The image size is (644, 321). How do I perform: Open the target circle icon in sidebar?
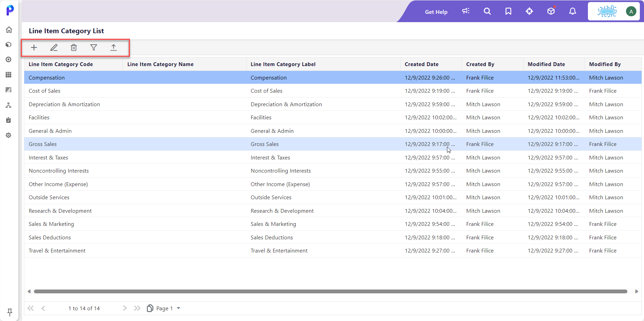[9, 59]
